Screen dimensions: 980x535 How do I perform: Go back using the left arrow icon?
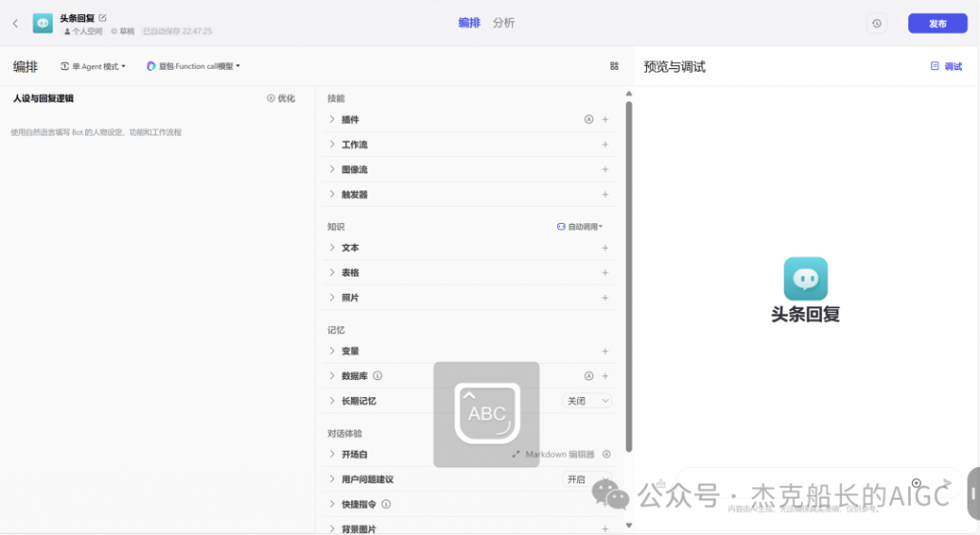[x=15, y=24]
